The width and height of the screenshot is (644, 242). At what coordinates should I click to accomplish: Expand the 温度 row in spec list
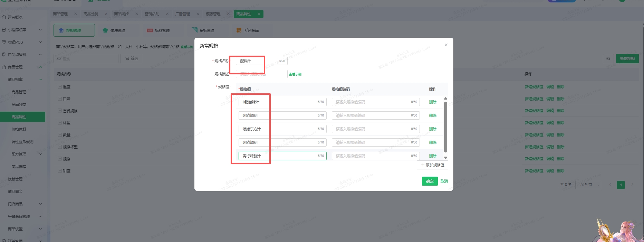(x=60, y=87)
